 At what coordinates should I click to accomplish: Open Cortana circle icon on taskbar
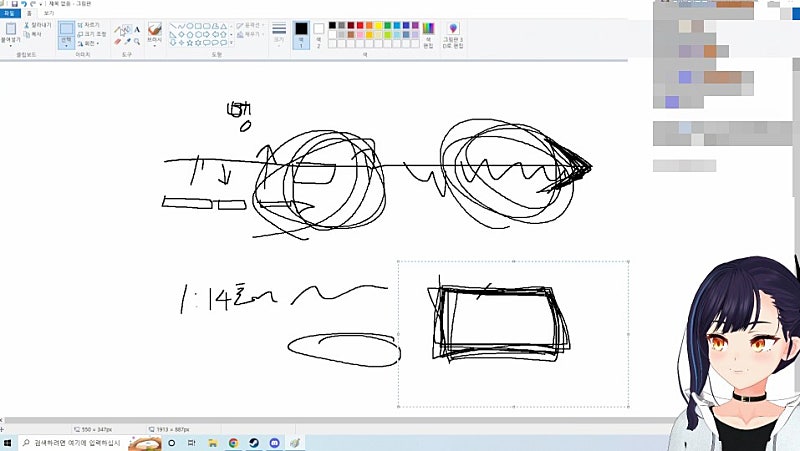pos(172,443)
